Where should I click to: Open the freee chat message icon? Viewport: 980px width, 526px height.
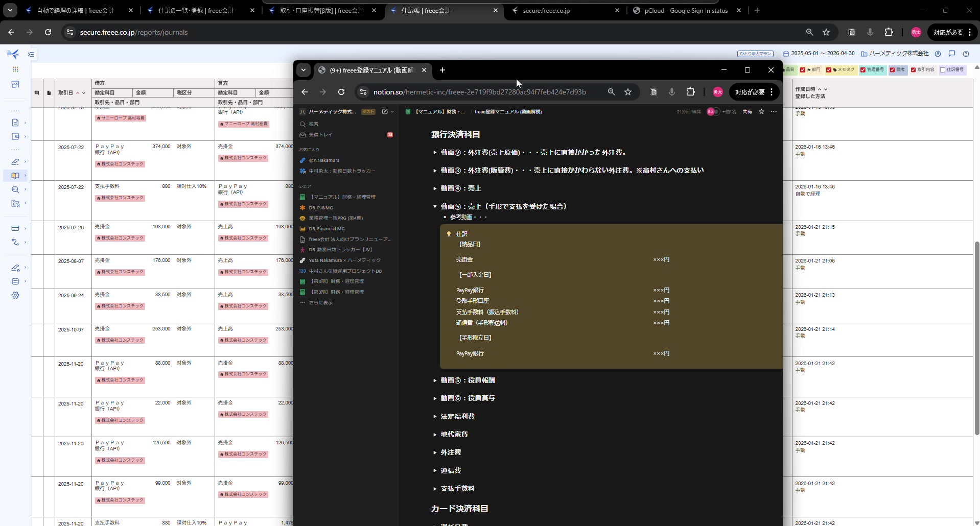(951, 54)
